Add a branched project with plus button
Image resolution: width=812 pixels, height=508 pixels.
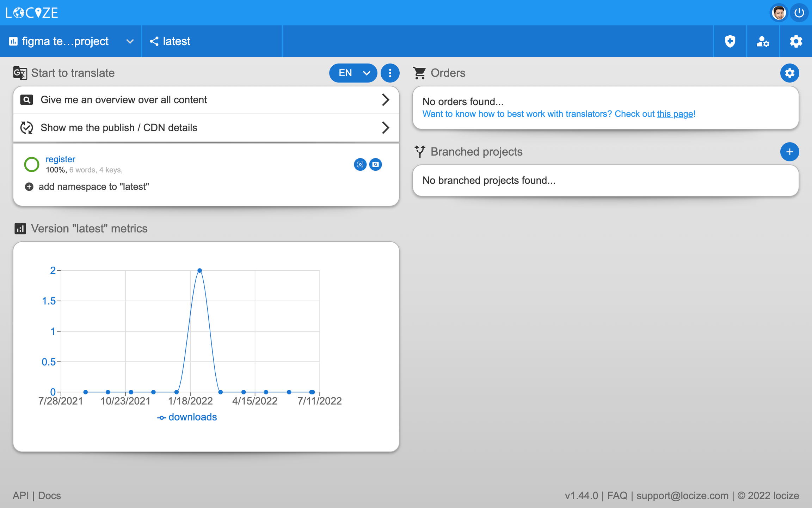[x=789, y=152]
